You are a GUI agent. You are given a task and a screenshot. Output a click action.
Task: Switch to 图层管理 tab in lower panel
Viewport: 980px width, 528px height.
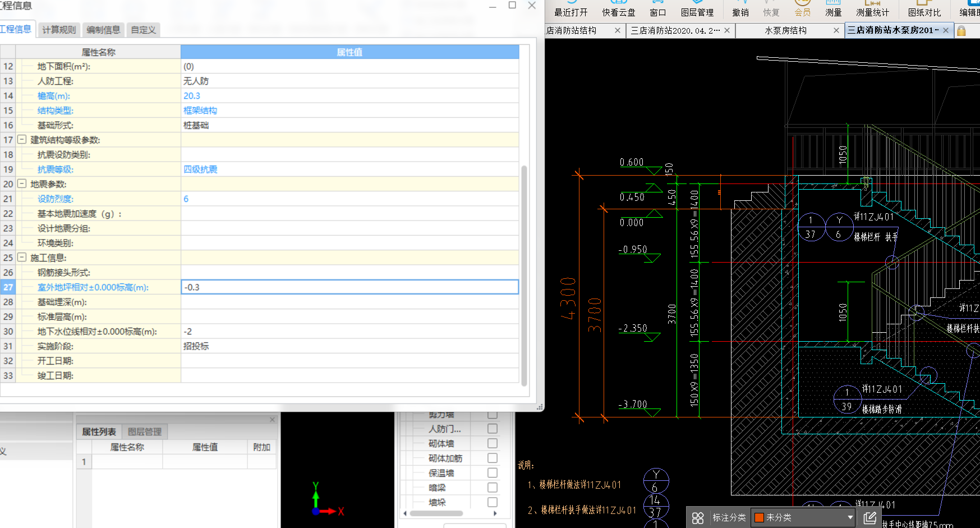click(x=145, y=431)
